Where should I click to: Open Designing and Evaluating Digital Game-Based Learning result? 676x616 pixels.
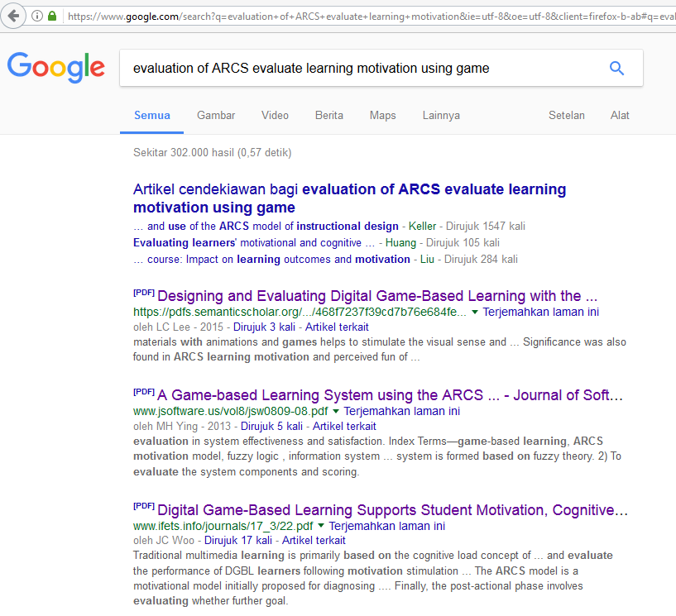coord(377,296)
